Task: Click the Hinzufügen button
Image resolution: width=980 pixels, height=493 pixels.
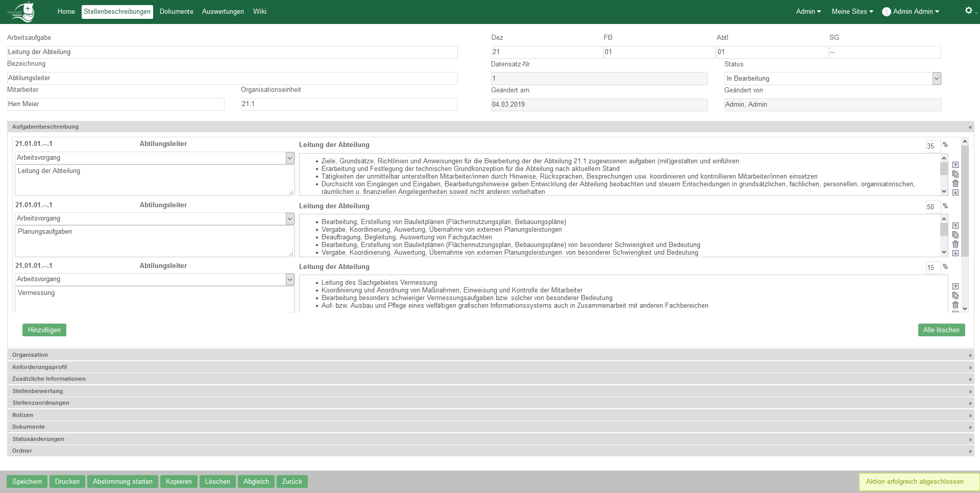Action: pyautogui.click(x=44, y=330)
